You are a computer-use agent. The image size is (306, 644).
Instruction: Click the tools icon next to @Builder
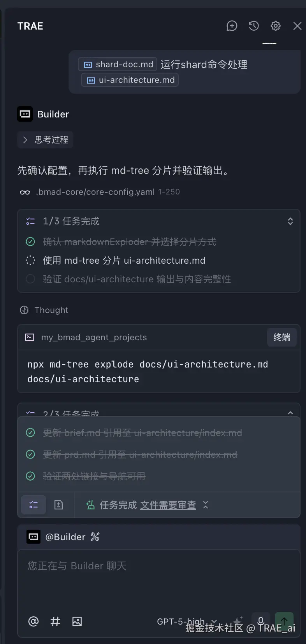[95, 537]
